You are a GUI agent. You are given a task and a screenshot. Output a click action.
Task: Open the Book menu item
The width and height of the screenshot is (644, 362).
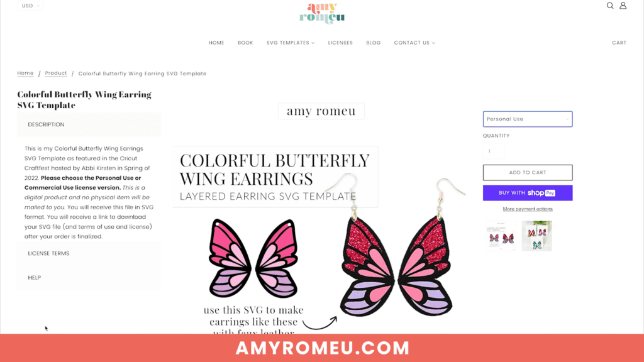tap(245, 43)
